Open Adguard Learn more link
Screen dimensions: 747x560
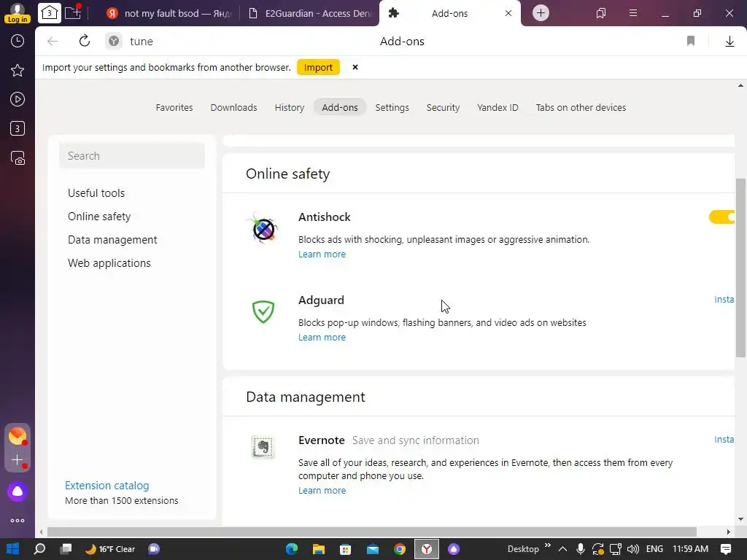tap(322, 337)
